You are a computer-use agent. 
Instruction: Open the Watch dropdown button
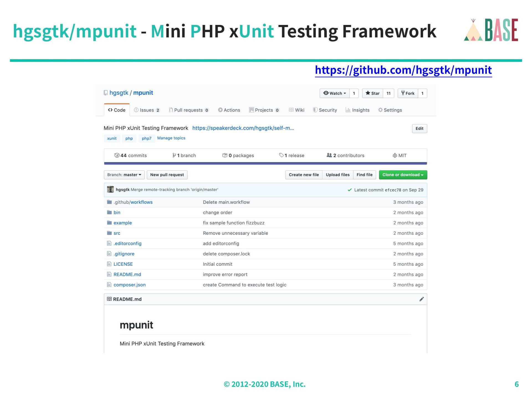click(x=335, y=93)
